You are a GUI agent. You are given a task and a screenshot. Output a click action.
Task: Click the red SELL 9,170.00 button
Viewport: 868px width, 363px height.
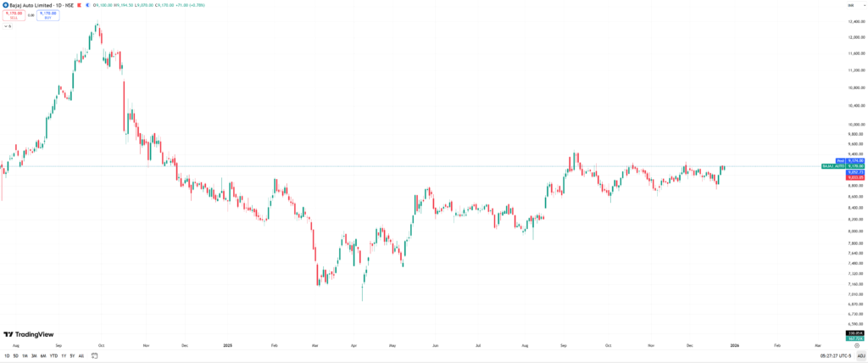13,15
